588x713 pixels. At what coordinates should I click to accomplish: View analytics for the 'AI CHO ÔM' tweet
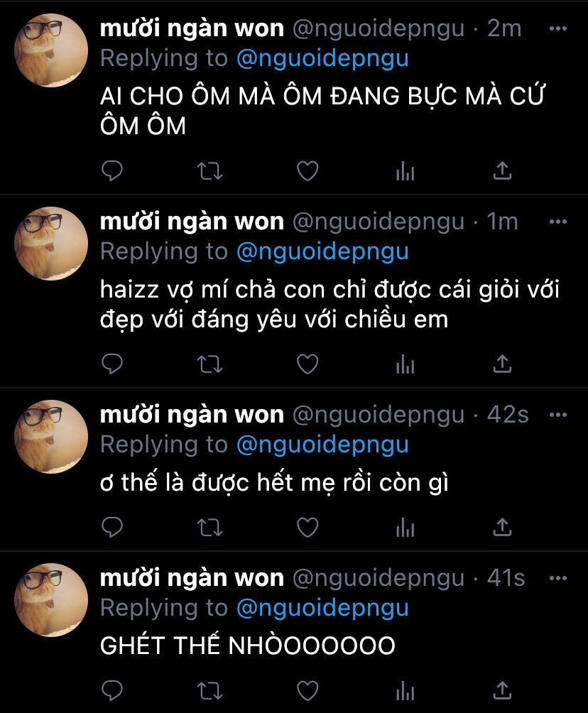[405, 171]
